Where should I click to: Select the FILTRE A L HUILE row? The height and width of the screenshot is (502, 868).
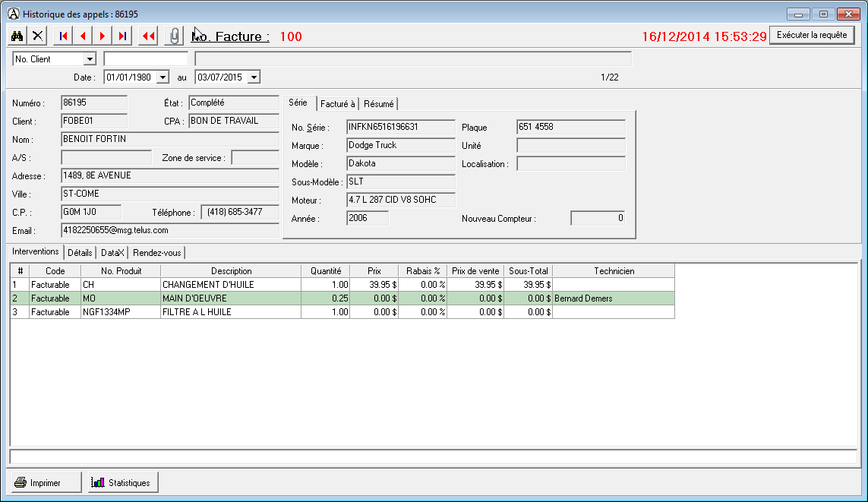pos(228,312)
